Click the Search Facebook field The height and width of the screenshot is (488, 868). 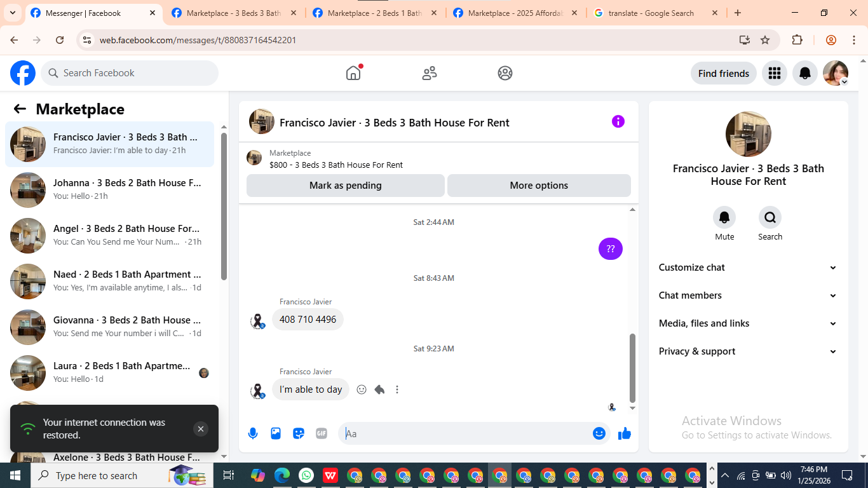click(130, 73)
